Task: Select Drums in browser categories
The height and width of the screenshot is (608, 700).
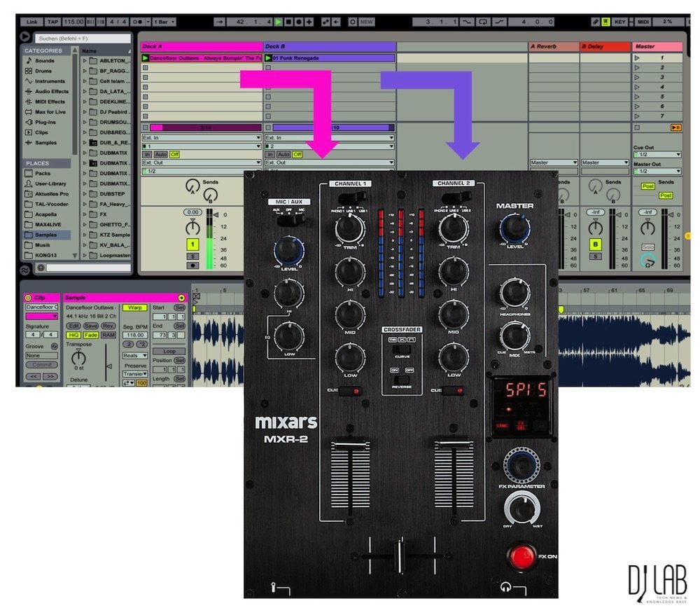Action: (43, 71)
